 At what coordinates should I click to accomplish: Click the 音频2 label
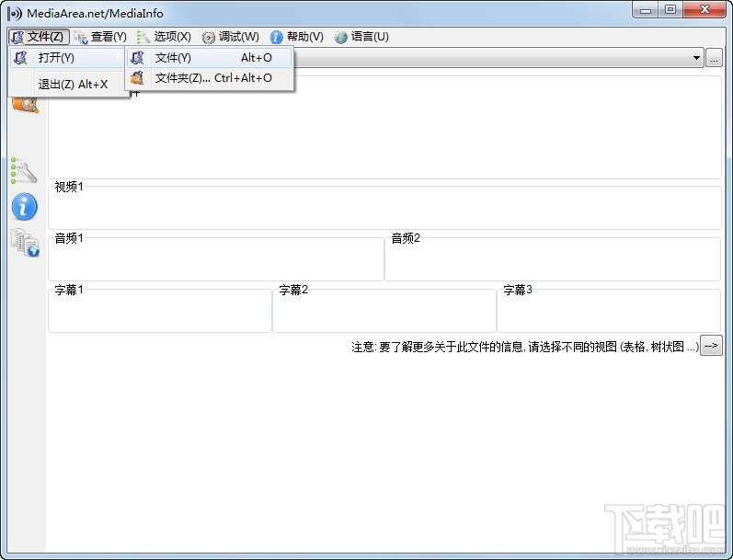(406, 238)
